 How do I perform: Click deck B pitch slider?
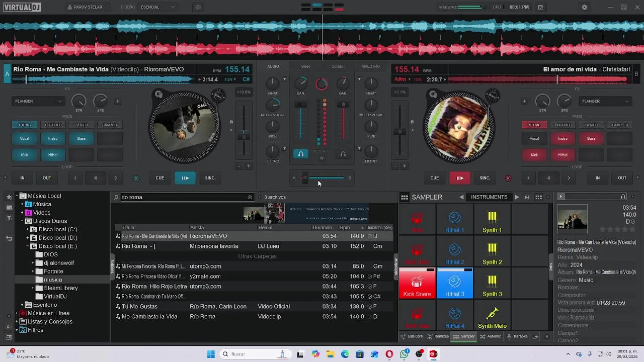pyautogui.click(x=400, y=132)
